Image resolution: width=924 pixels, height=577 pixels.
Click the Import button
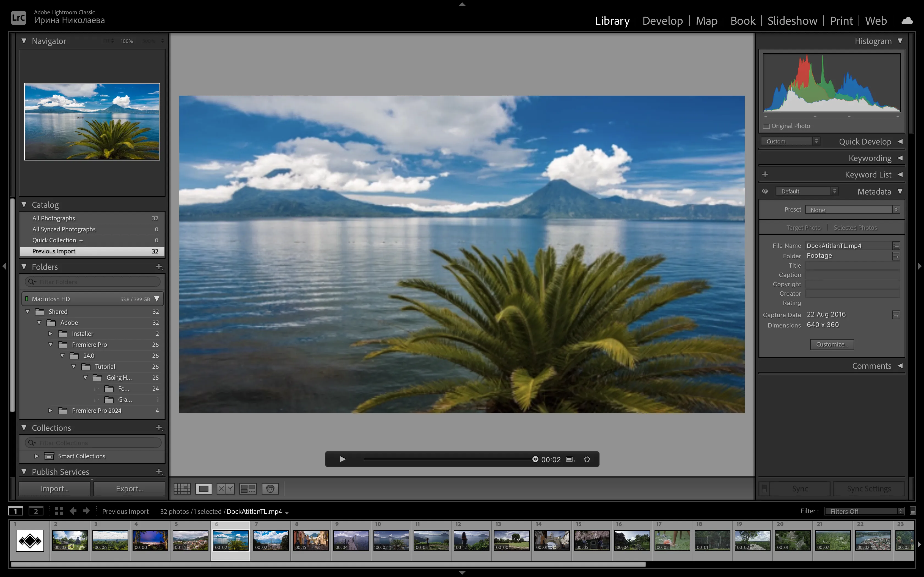pyautogui.click(x=54, y=489)
